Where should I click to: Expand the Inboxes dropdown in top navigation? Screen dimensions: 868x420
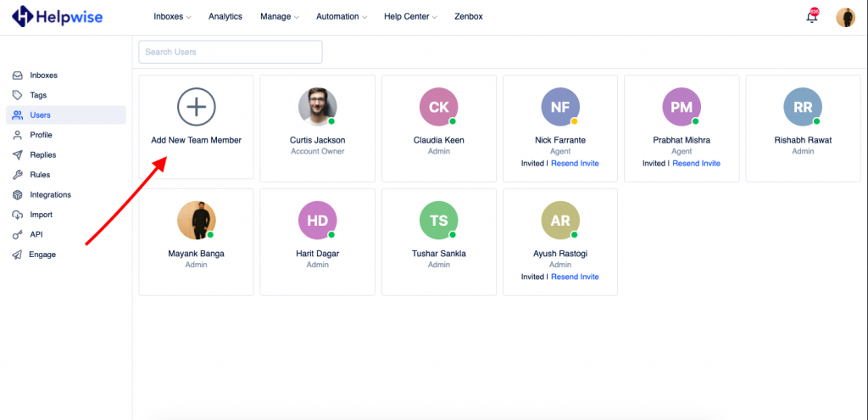click(x=172, y=17)
